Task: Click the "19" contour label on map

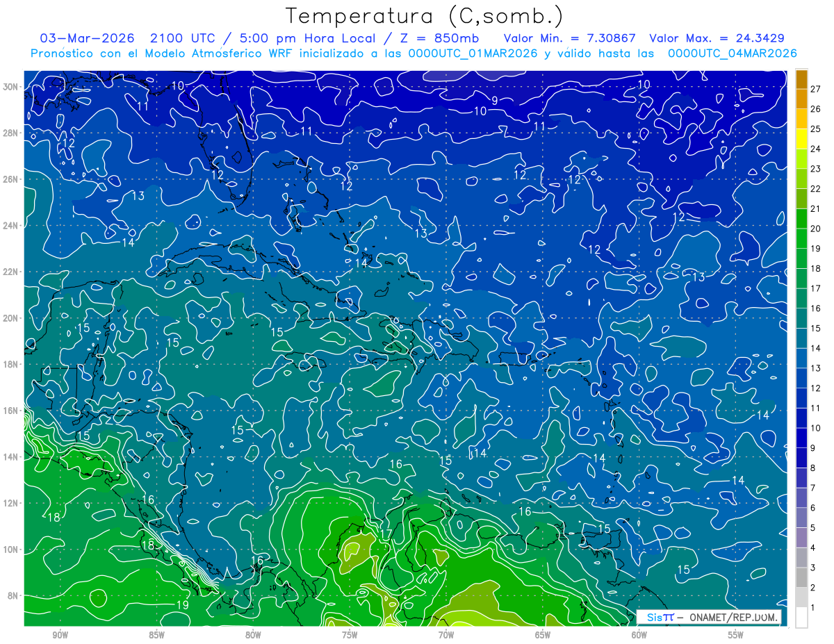Action: pos(182,605)
